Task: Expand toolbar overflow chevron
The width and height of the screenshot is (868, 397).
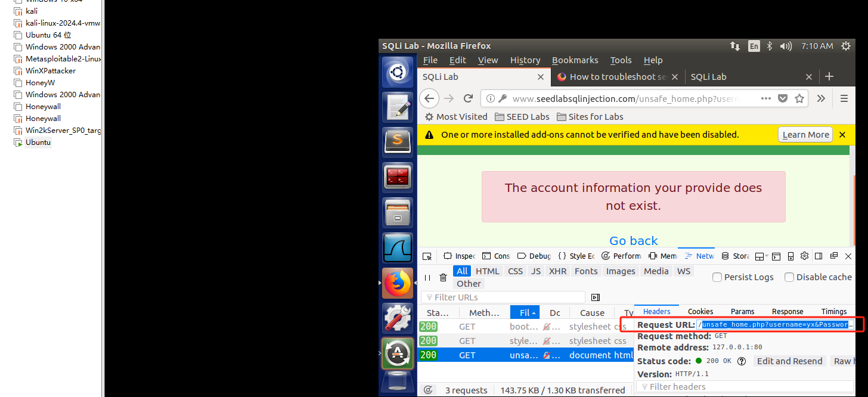Action: 821,98
